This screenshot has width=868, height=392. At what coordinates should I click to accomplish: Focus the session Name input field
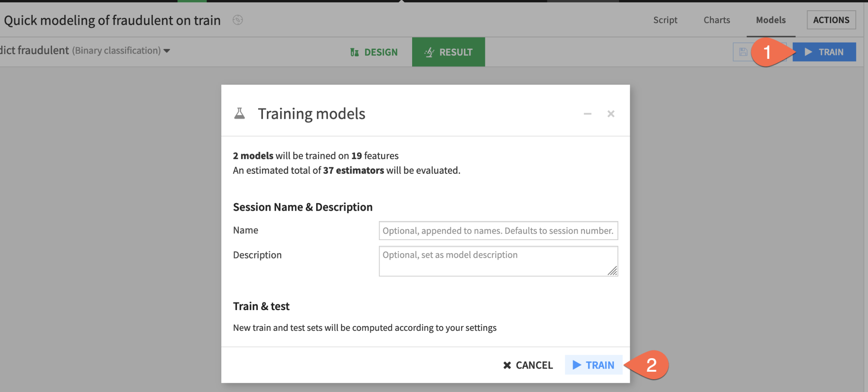(x=498, y=231)
